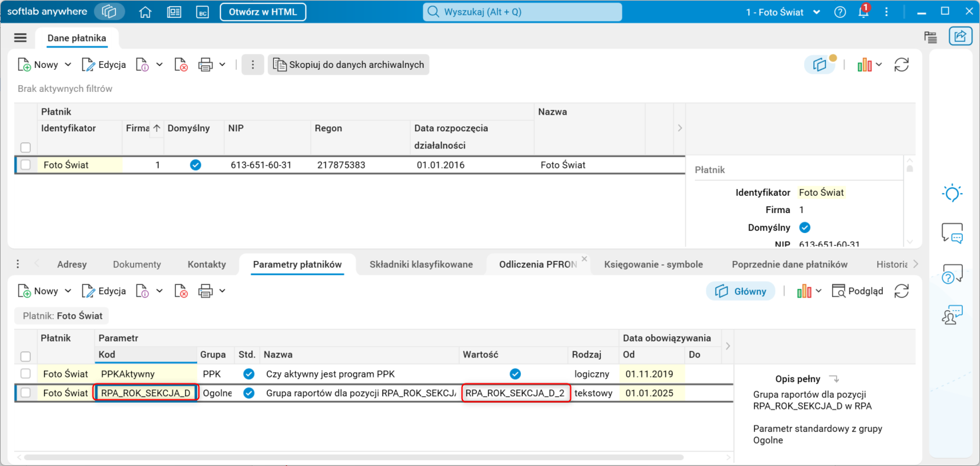Image resolution: width=980 pixels, height=466 pixels.
Task: Tick the upper table select-all checkbox
Action: click(x=25, y=147)
